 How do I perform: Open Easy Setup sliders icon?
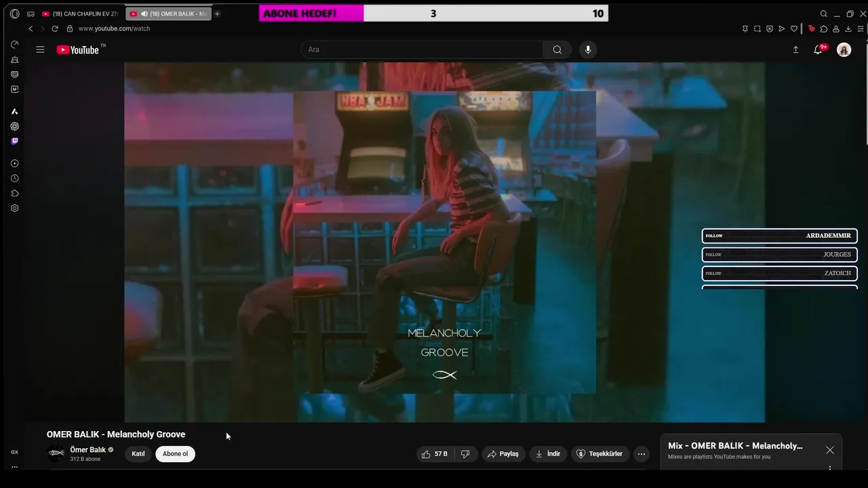coord(861,28)
